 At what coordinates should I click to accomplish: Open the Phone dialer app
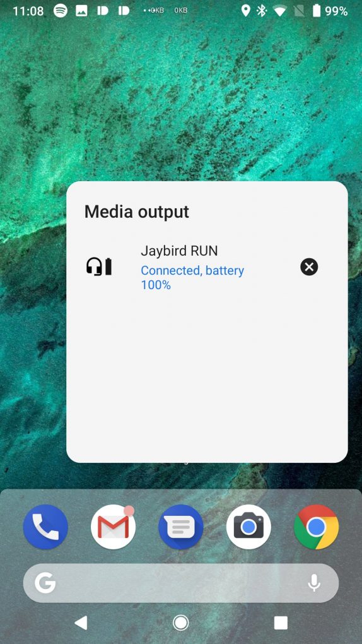pyautogui.click(x=45, y=527)
